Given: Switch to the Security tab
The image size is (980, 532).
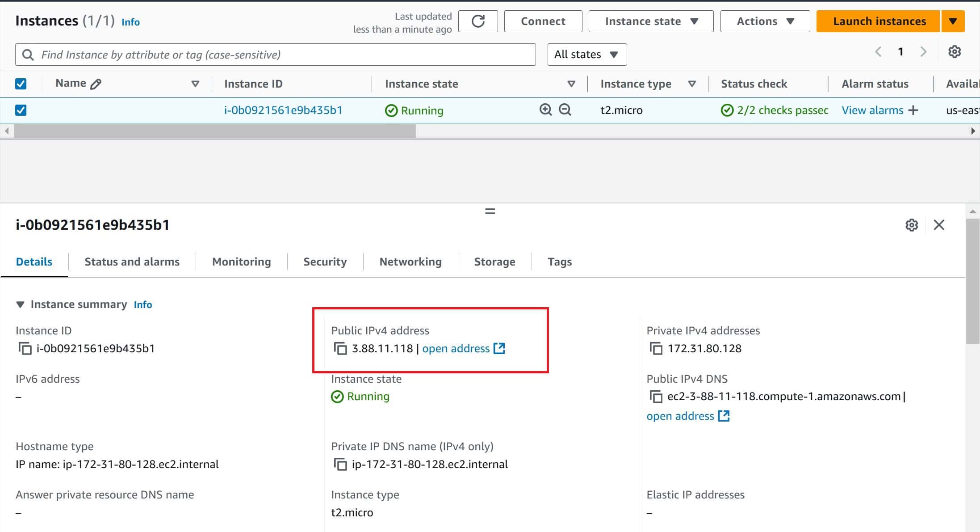Looking at the screenshot, I should tap(325, 262).
